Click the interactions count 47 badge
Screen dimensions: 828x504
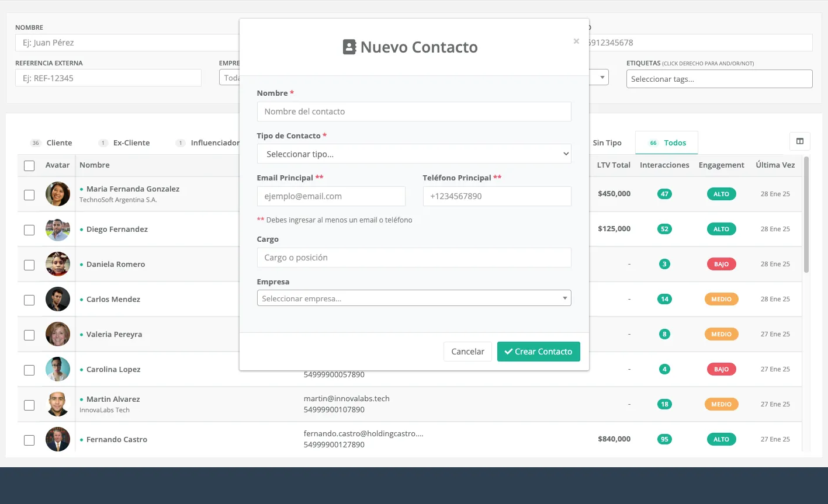[x=664, y=194]
